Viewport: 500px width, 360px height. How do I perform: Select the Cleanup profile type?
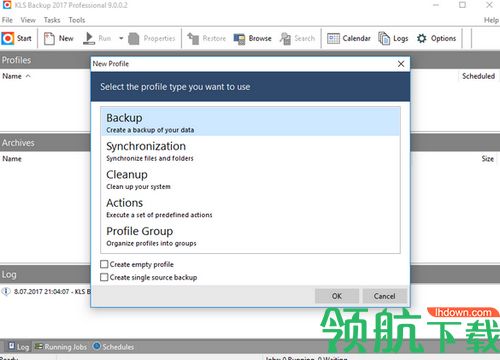(x=250, y=178)
